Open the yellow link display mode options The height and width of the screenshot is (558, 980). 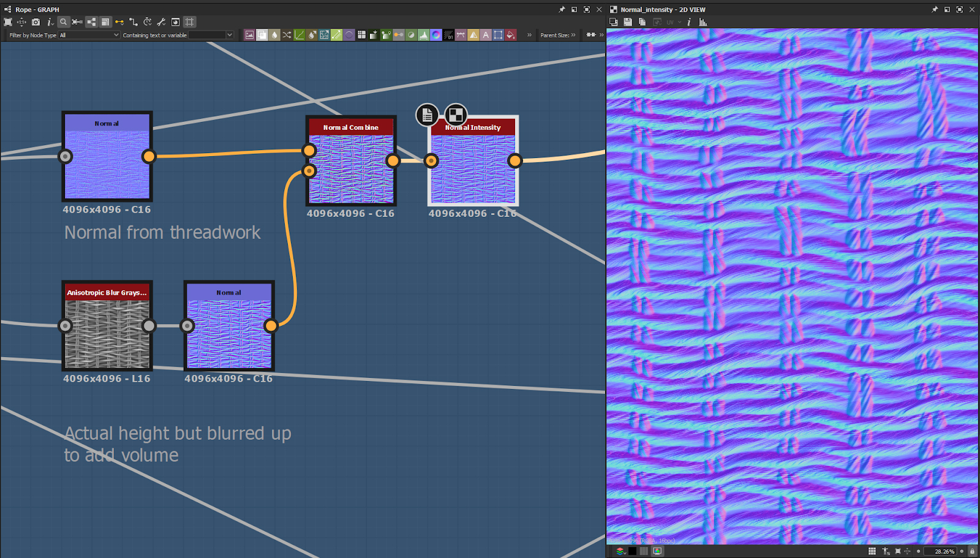point(119,22)
